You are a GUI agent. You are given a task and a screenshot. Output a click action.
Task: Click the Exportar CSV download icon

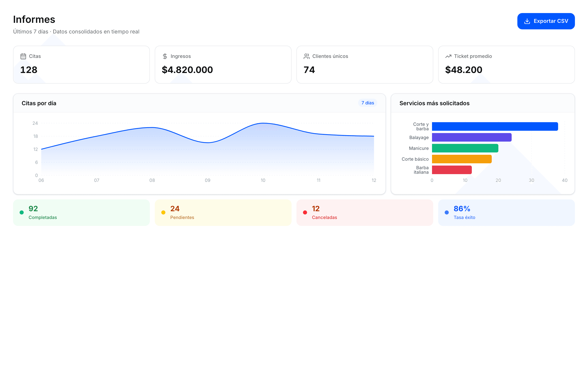[527, 21]
